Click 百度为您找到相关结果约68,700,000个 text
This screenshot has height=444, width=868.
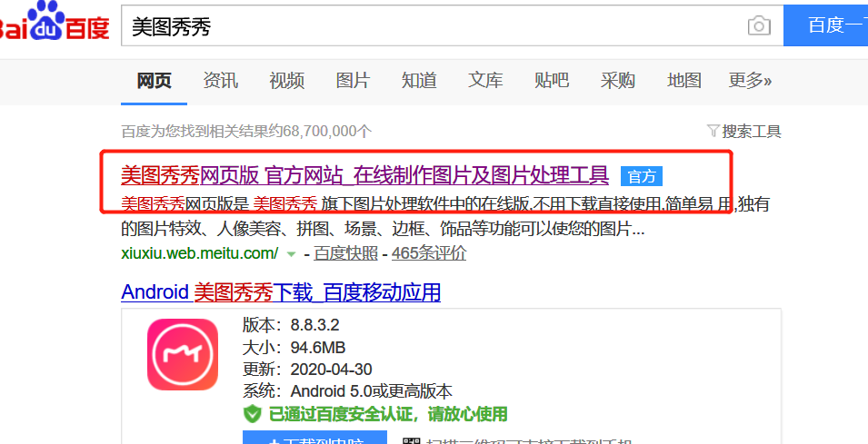coord(246,132)
